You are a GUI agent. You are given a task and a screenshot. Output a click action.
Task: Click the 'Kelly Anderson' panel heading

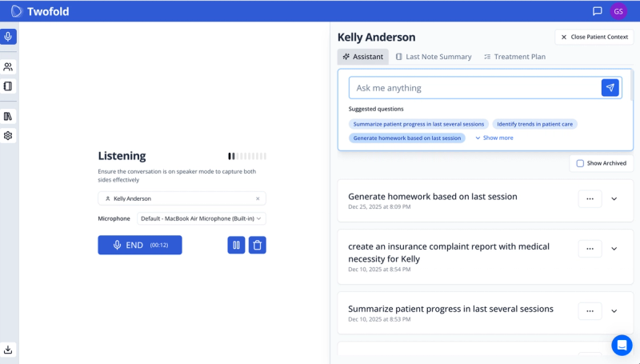376,37
